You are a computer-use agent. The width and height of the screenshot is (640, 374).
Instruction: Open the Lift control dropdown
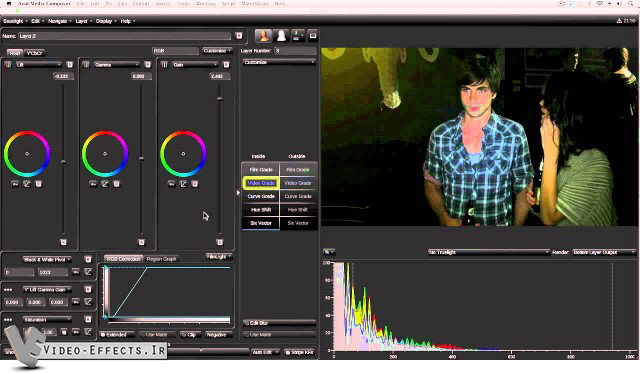[x=39, y=65]
